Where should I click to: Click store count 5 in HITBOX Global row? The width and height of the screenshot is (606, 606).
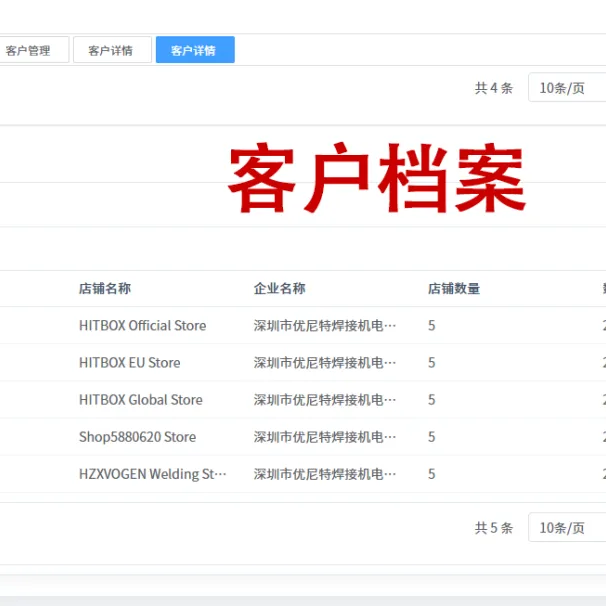432,400
